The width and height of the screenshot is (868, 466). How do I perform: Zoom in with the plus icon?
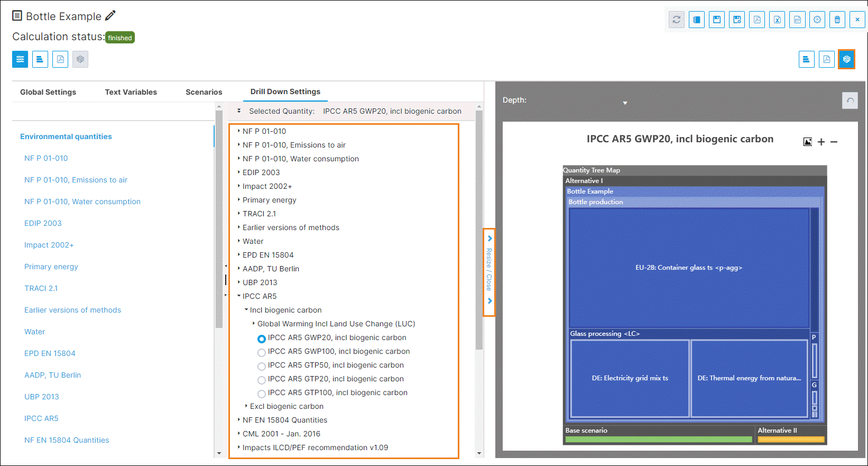tap(821, 142)
